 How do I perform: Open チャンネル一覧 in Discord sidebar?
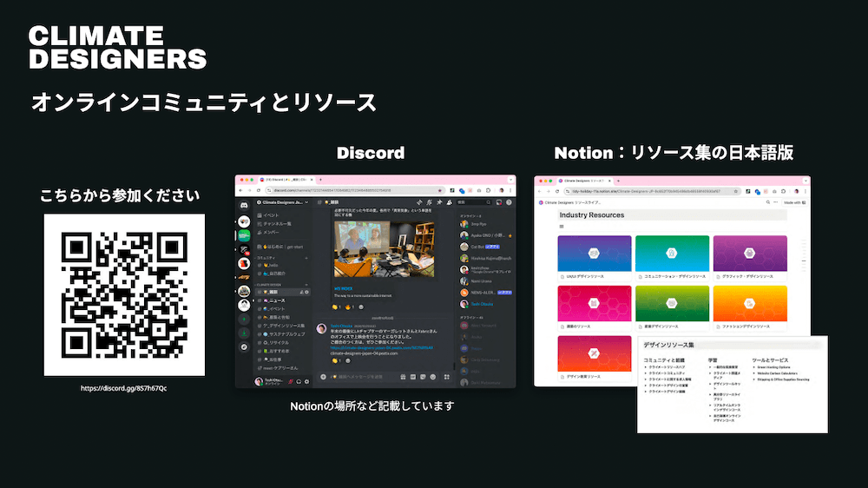[x=274, y=224]
